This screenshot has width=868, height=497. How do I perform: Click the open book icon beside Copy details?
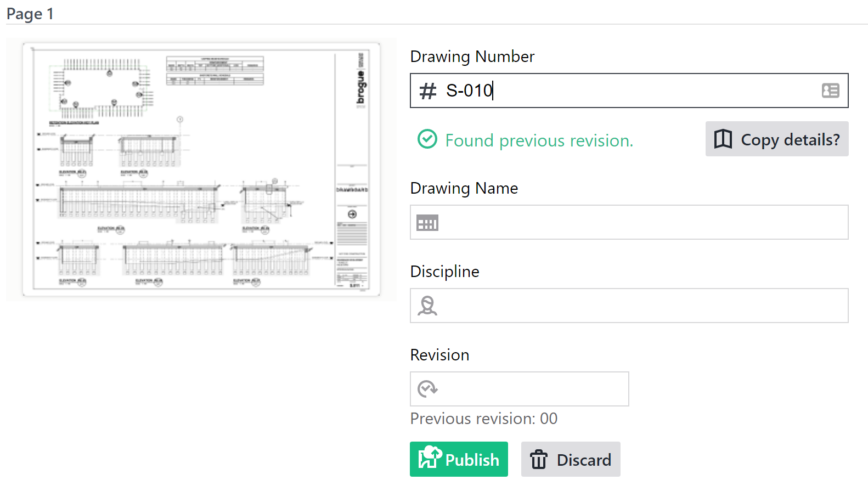coord(723,139)
